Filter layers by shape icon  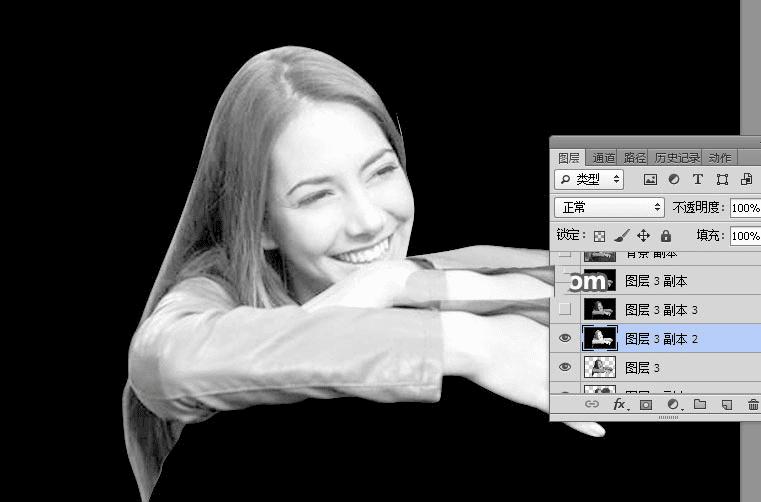pos(722,180)
